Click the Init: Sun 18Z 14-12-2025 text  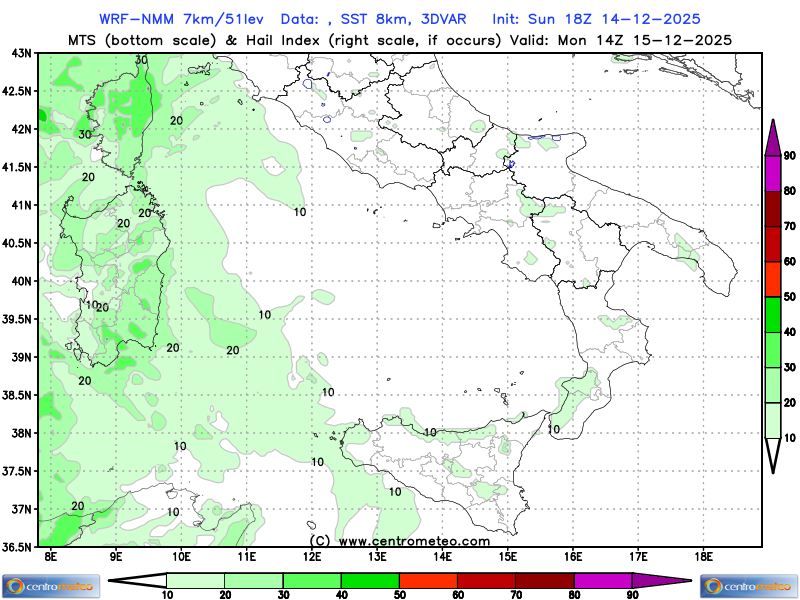point(597,19)
